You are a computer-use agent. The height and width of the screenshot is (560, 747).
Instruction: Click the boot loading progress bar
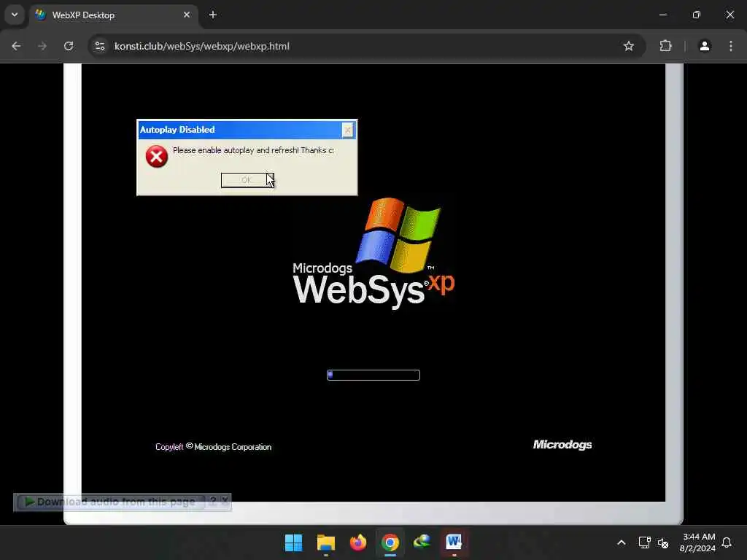(x=373, y=376)
